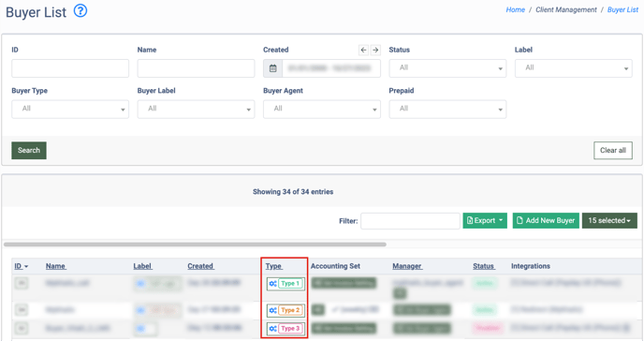
Task: Sort table by Created column header
Action: (201, 266)
